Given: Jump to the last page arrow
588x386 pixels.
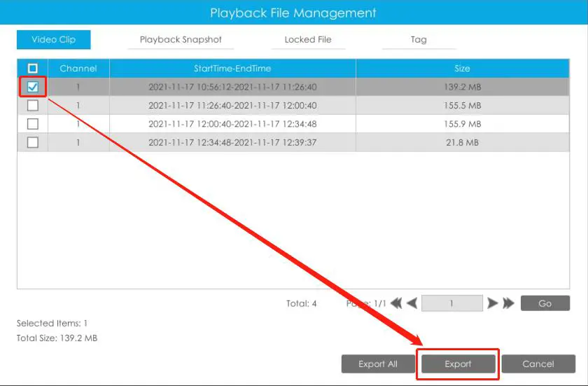Looking at the screenshot, I should pos(508,303).
